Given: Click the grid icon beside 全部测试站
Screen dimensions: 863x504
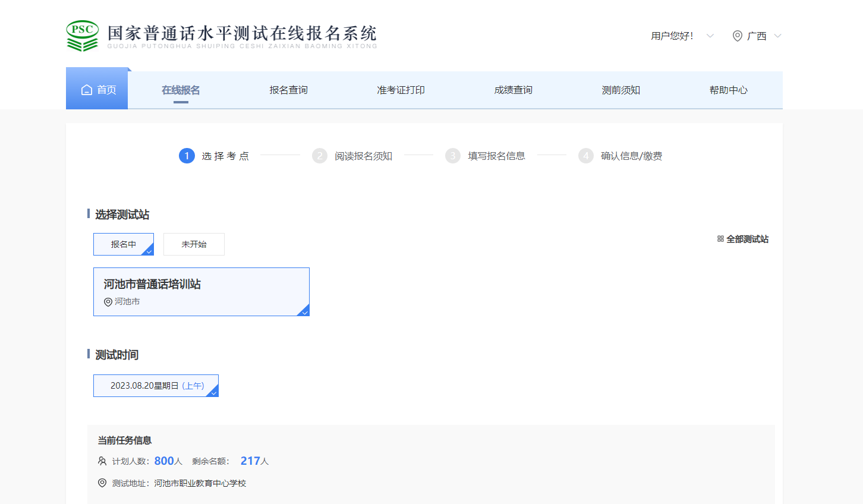Looking at the screenshot, I should pos(720,239).
